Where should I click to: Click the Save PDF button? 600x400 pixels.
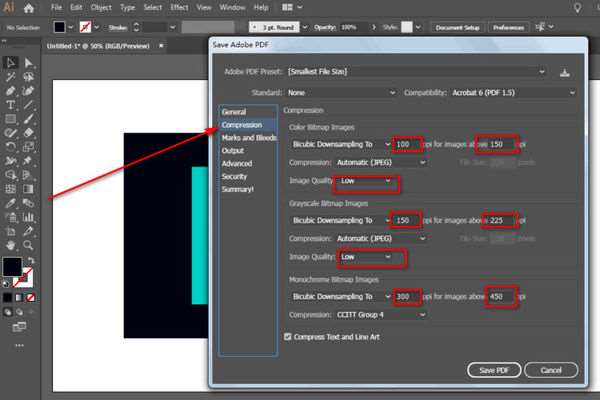[494, 370]
